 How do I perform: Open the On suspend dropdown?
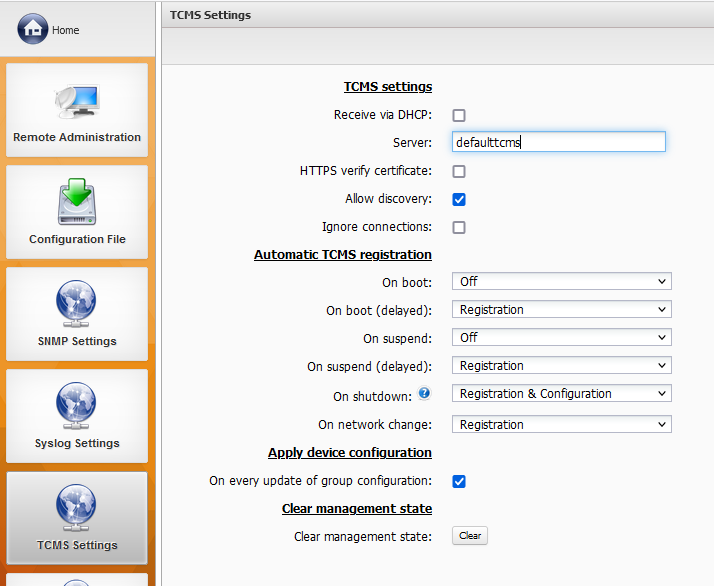pos(561,338)
